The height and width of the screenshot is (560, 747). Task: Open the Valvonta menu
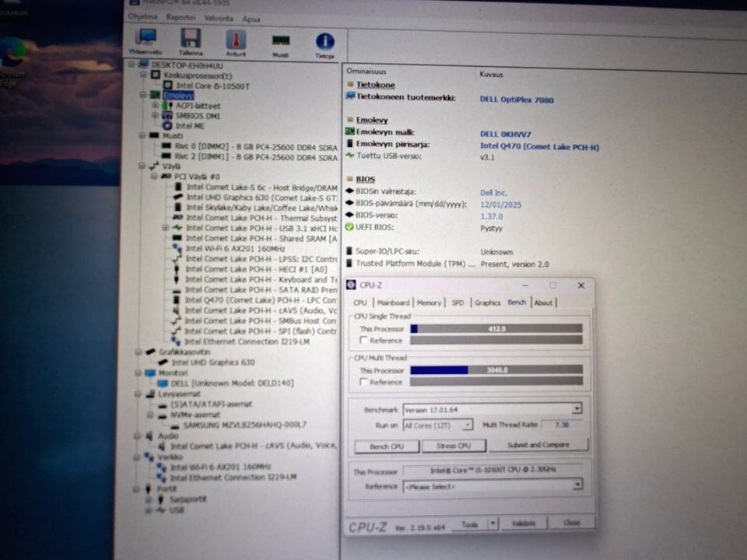(x=219, y=18)
